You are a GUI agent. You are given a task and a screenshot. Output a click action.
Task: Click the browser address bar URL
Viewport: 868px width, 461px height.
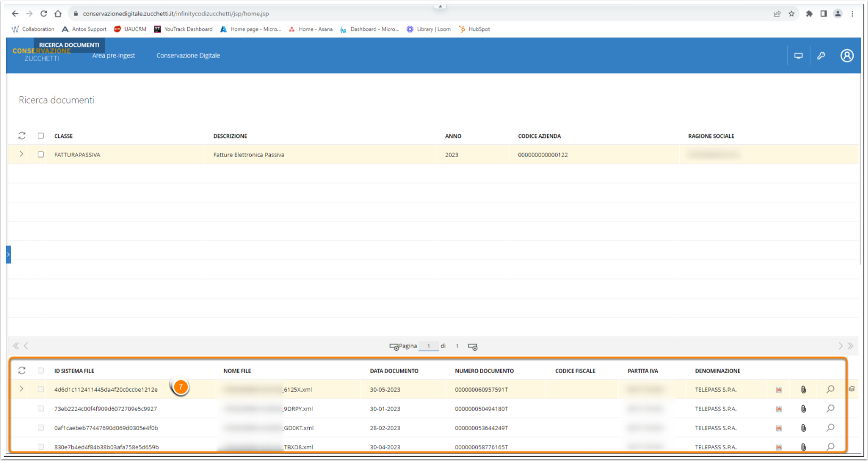[176, 14]
